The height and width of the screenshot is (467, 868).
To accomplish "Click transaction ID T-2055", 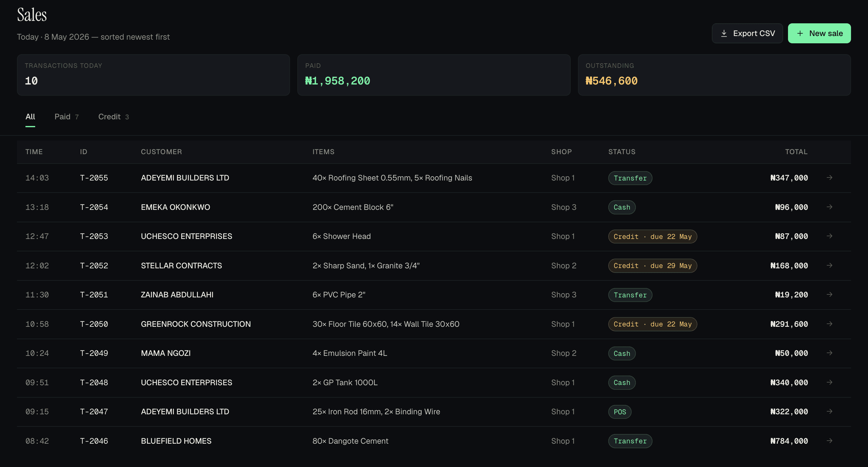I will click(x=94, y=178).
